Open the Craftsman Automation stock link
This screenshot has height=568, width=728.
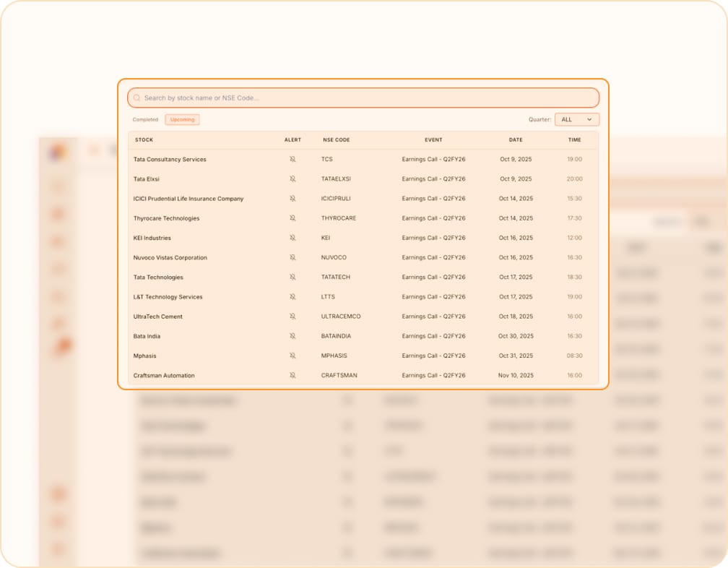click(x=164, y=376)
